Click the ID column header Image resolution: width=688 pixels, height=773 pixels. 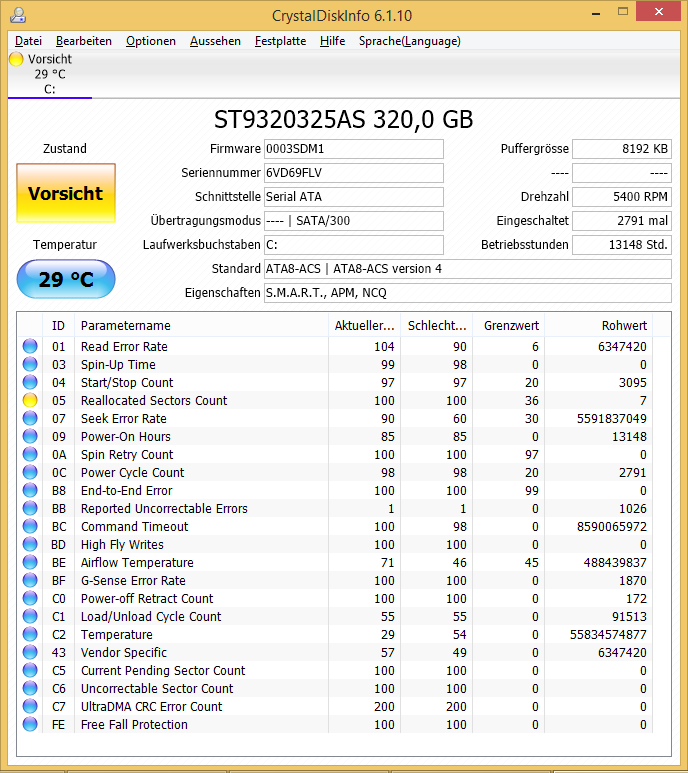coord(59,325)
